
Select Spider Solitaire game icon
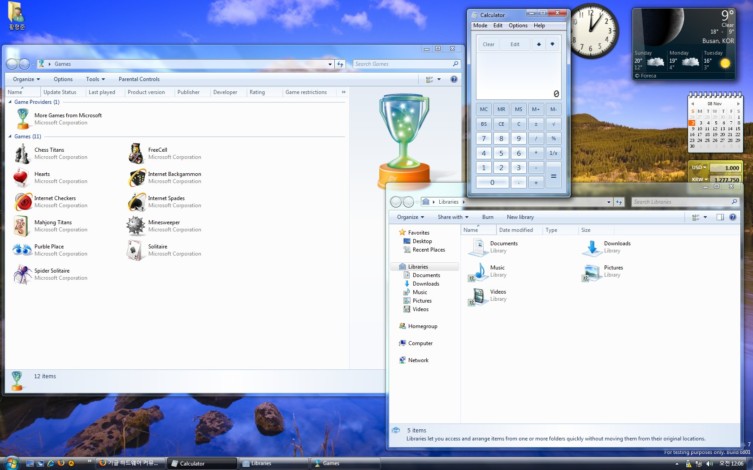(x=22, y=274)
